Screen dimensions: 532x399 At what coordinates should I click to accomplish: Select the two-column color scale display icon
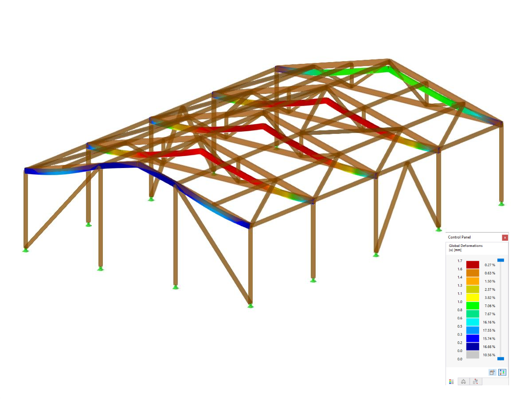click(502, 372)
